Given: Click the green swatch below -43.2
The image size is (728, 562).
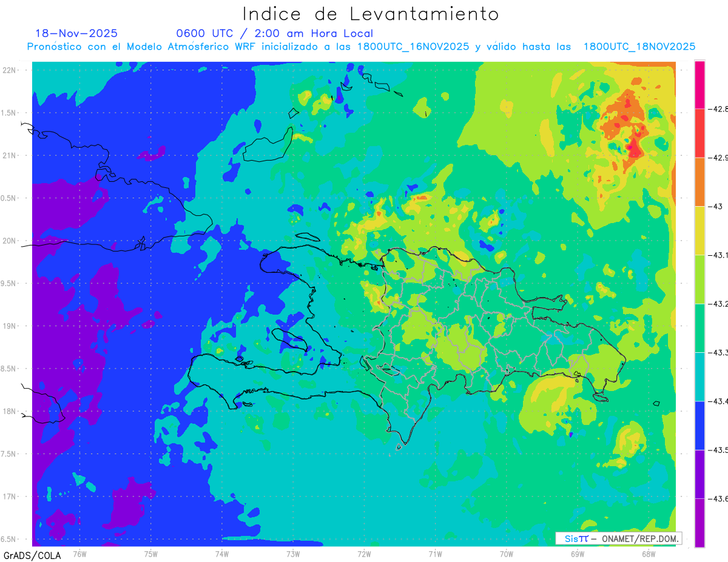Looking at the screenshot, I should (x=699, y=328).
